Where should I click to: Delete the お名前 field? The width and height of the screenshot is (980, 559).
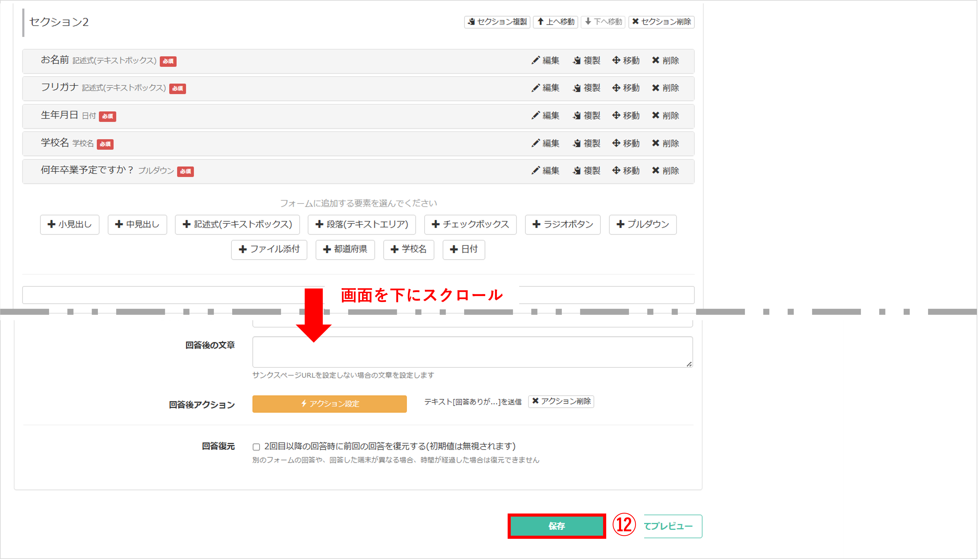[x=665, y=60]
